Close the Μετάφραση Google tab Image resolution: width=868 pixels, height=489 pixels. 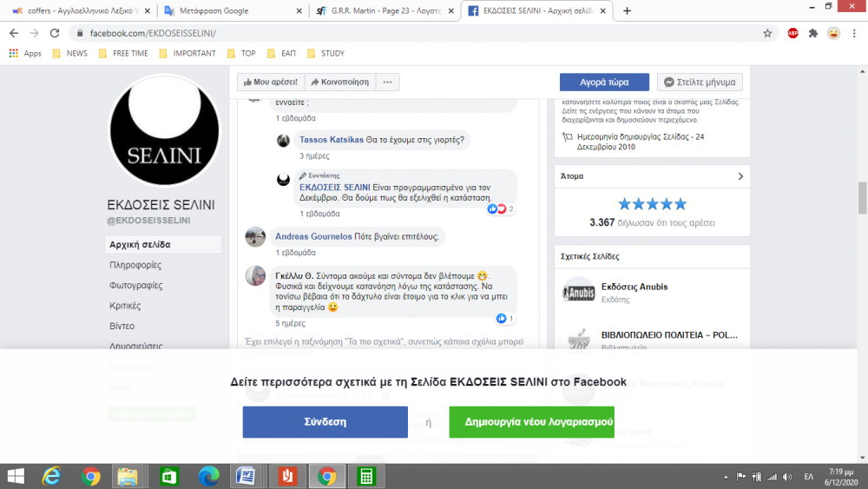pos(299,10)
